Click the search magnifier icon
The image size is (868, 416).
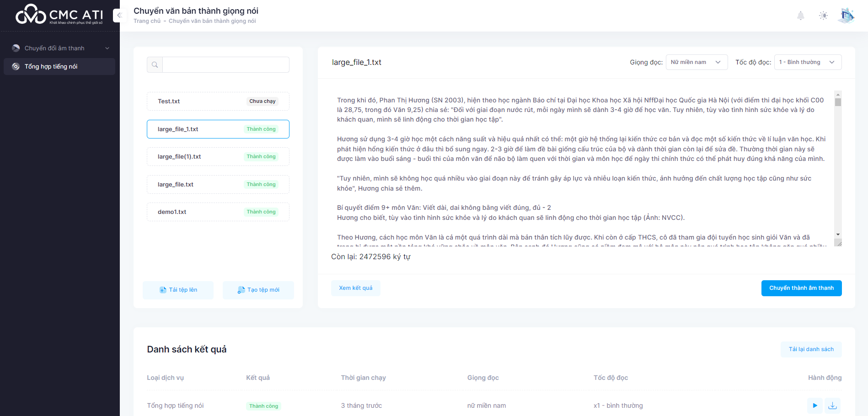click(x=155, y=65)
